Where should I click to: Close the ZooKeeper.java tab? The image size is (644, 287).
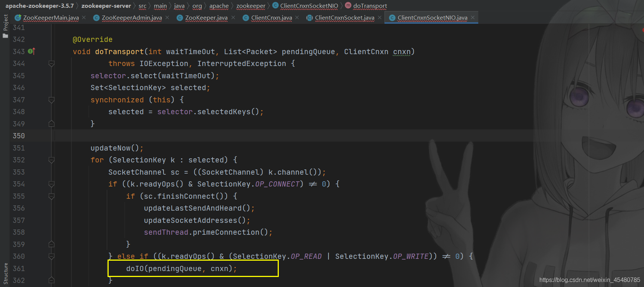tap(233, 17)
